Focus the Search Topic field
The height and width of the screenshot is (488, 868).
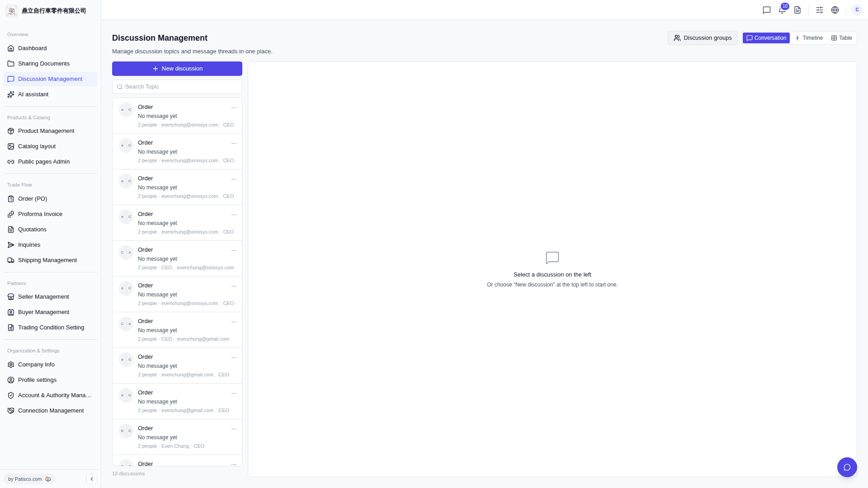pyautogui.click(x=177, y=87)
